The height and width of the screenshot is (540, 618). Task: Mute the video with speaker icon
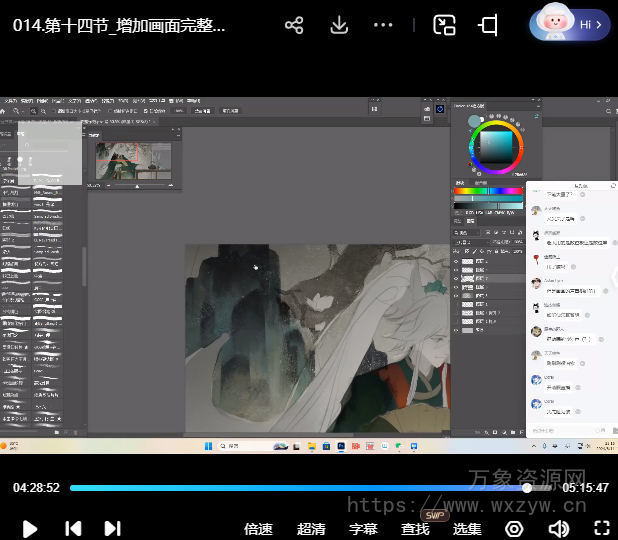point(558,528)
